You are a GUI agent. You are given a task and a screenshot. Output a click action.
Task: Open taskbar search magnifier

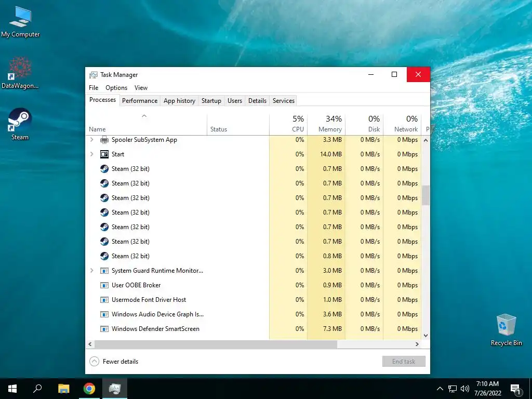(37, 389)
